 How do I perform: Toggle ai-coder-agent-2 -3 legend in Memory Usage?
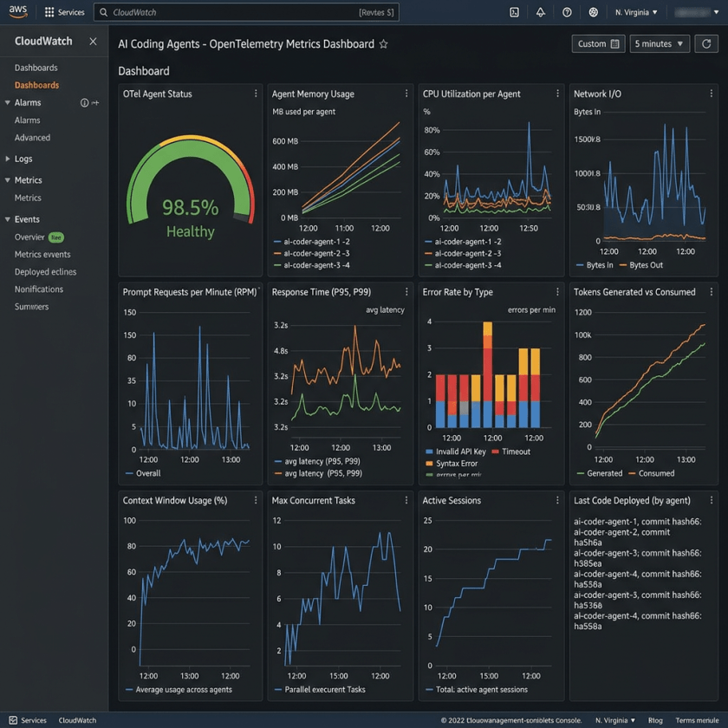[x=312, y=253]
